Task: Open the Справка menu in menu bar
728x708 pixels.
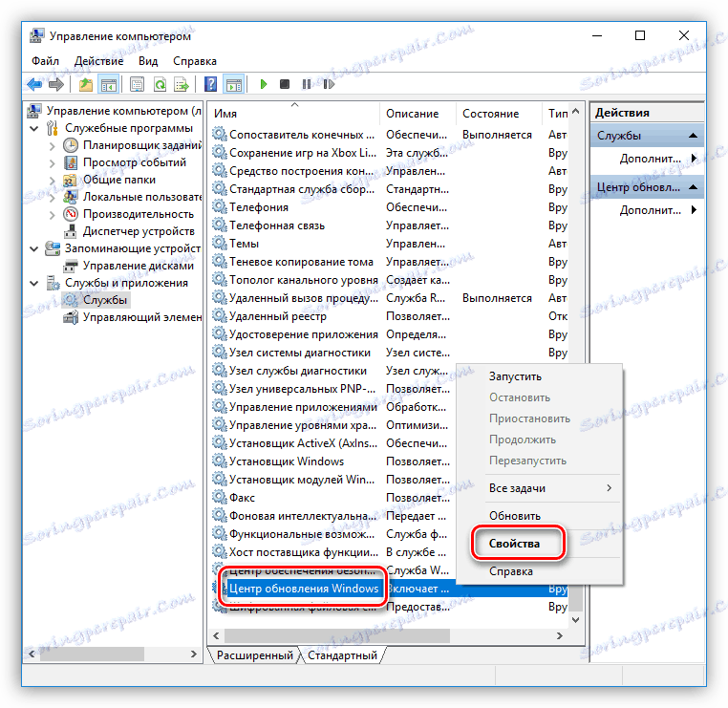Action: coord(195,61)
